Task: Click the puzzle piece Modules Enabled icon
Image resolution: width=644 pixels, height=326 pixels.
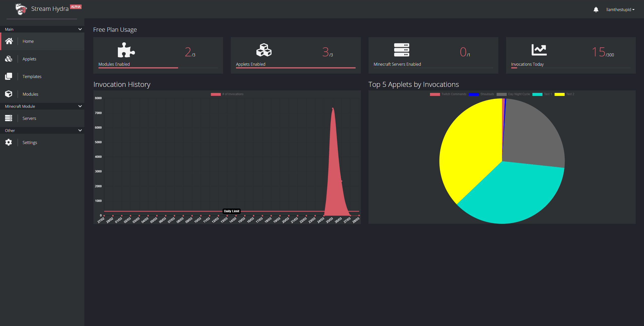Action: click(x=126, y=50)
